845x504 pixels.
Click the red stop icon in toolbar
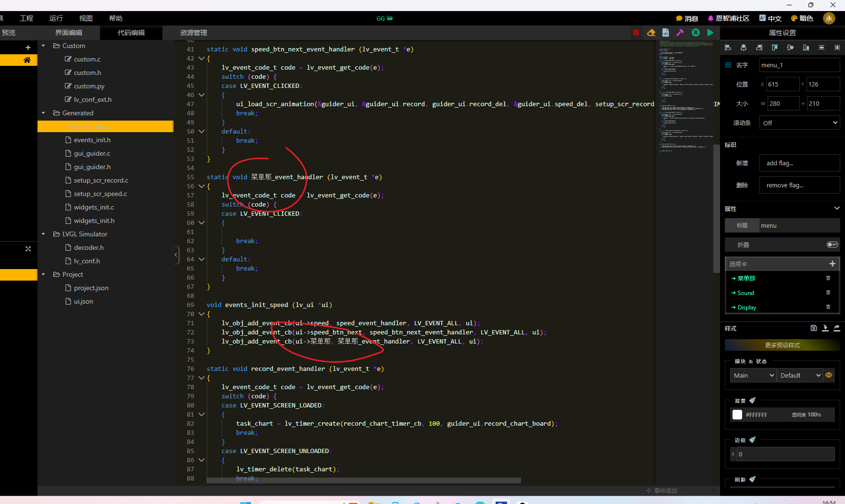(x=636, y=33)
